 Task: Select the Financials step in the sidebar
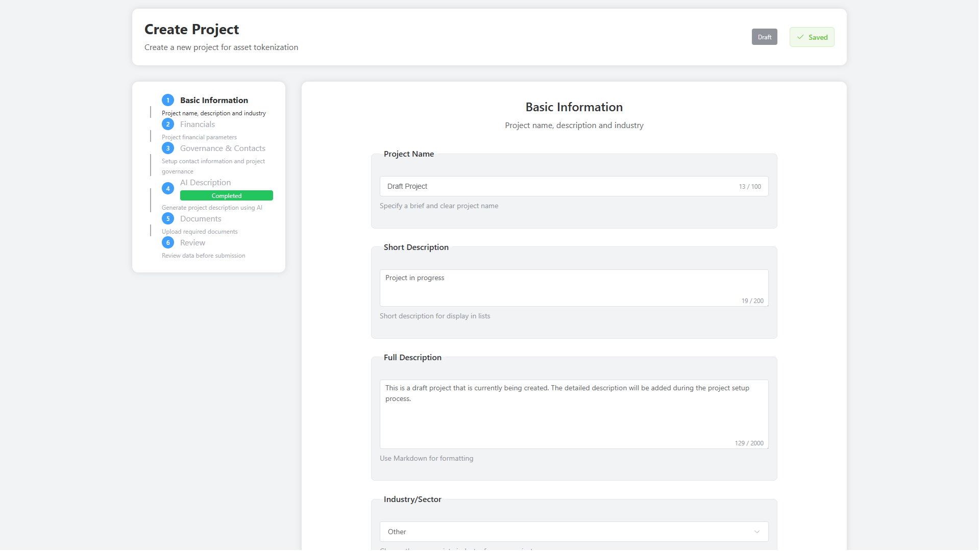(197, 124)
